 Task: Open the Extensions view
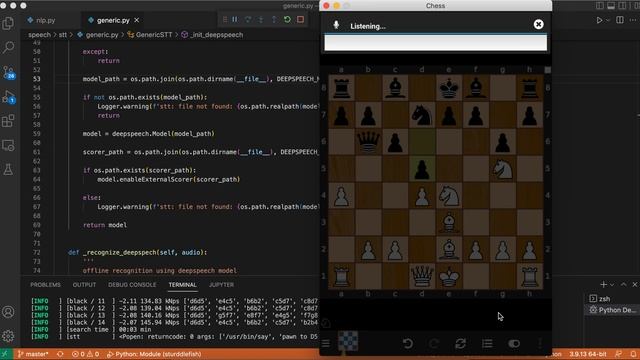pyautogui.click(x=8, y=121)
